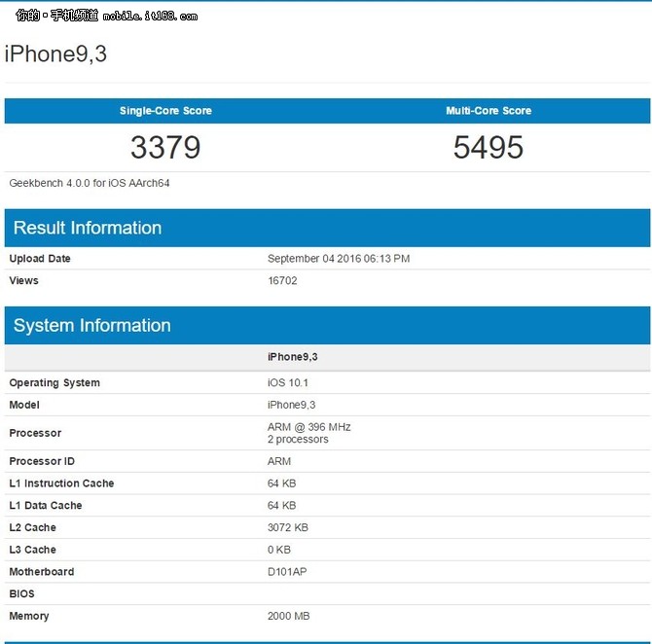
Task: Click the Processor row label
Action: tap(35, 433)
